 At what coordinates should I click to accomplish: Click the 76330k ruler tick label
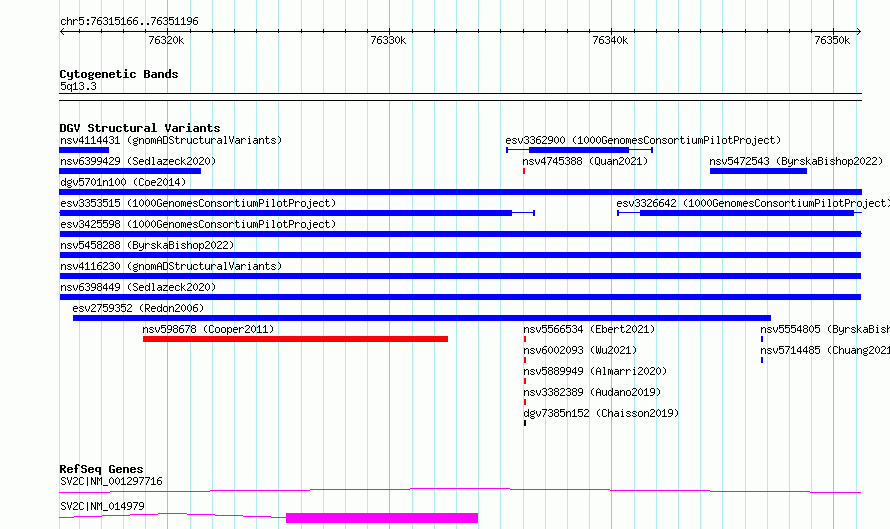click(388, 40)
